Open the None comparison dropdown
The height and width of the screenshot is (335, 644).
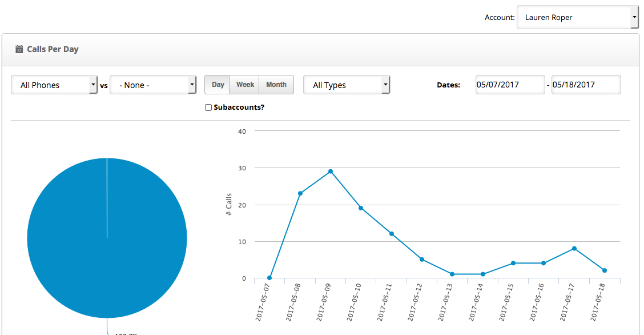click(x=153, y=85)
